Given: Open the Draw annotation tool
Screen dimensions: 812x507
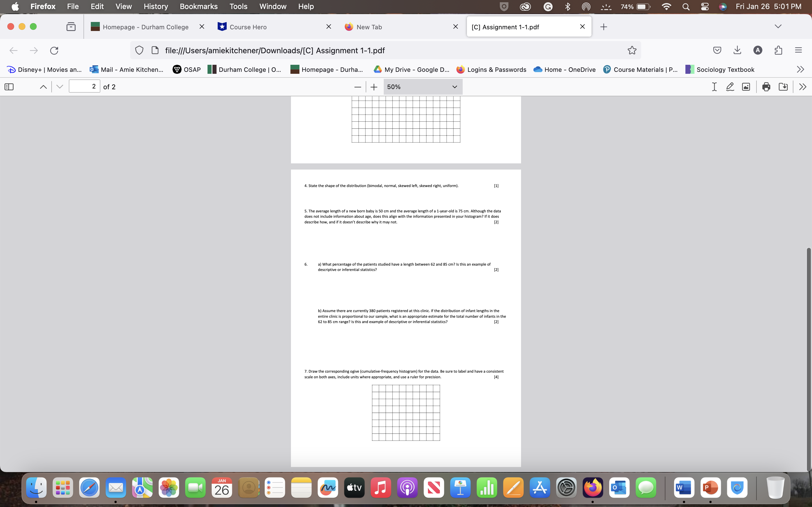Looking at the screenshot, I should click(730, 86).
